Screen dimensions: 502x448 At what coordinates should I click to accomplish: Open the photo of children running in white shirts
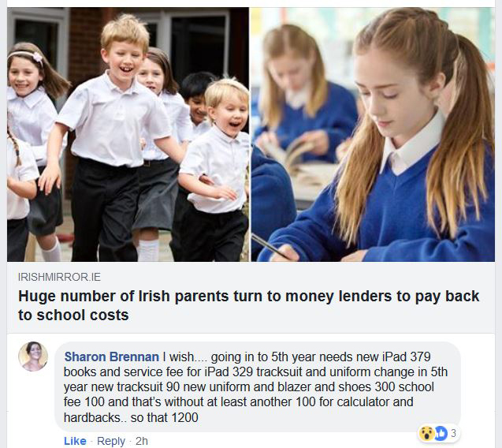128,135
